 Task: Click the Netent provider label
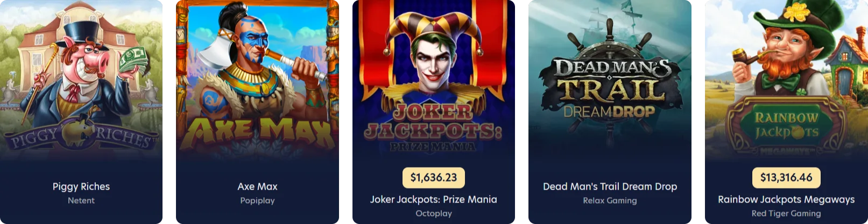(x=81, y=200)
